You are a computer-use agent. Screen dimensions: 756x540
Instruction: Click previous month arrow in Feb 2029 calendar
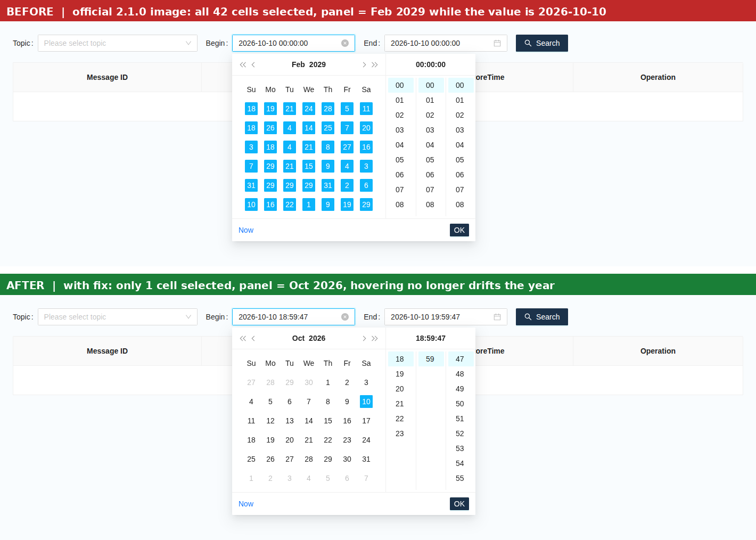point(253,64)
